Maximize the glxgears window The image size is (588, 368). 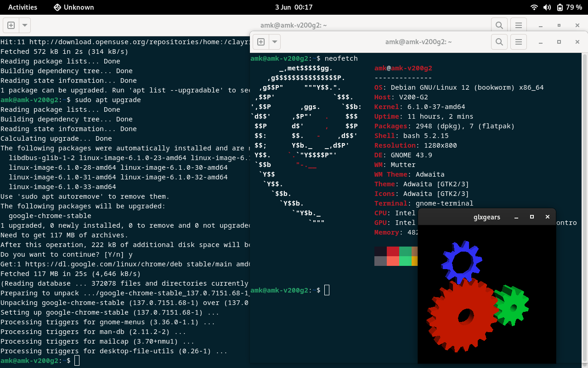pos(532,217)
